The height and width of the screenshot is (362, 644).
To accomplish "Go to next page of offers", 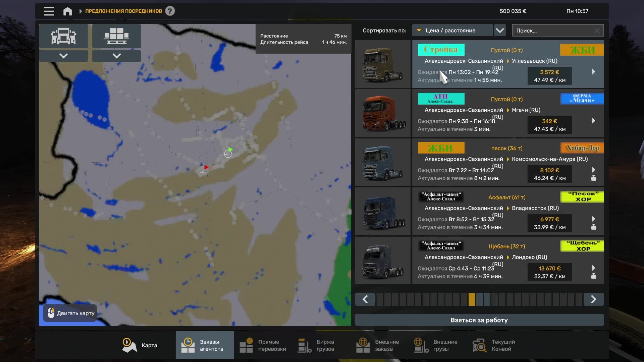I will click(x=593, y=299).
